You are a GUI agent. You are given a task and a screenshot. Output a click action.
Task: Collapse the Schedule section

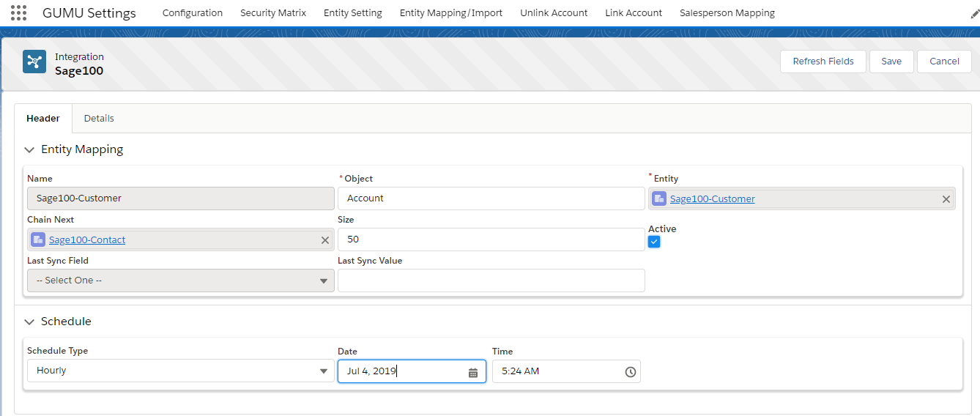pos(29,322)
